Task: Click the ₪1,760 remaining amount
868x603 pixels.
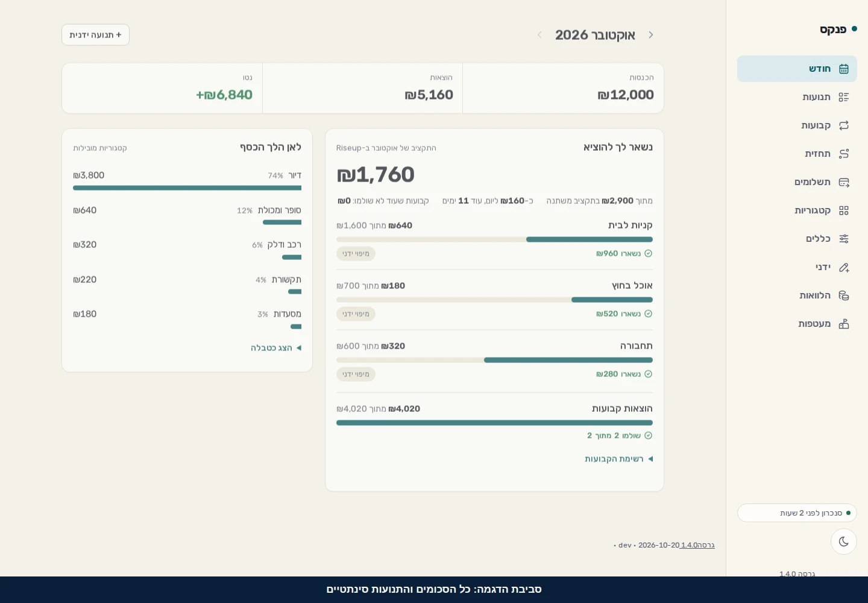Action: tap(376, 175)
